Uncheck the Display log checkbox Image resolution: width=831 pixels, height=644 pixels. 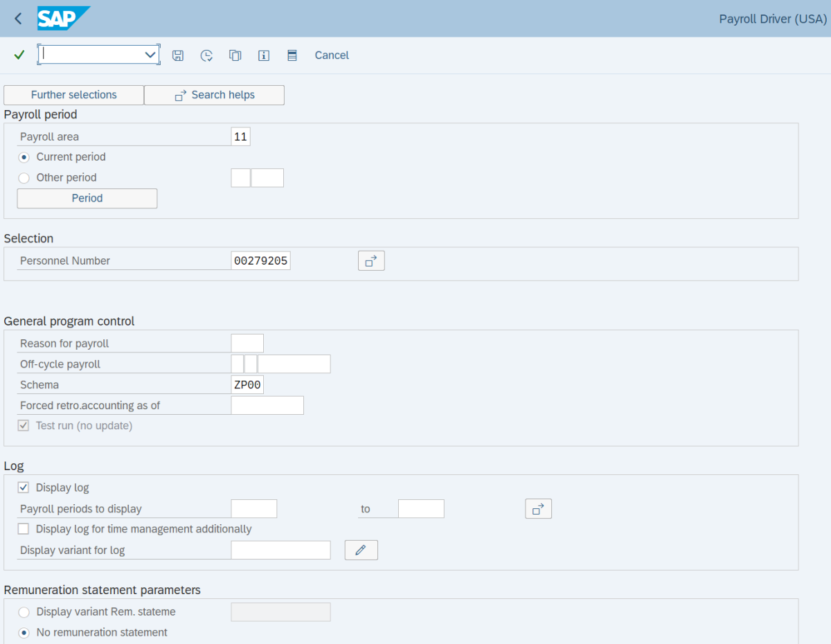coord(23,487)
